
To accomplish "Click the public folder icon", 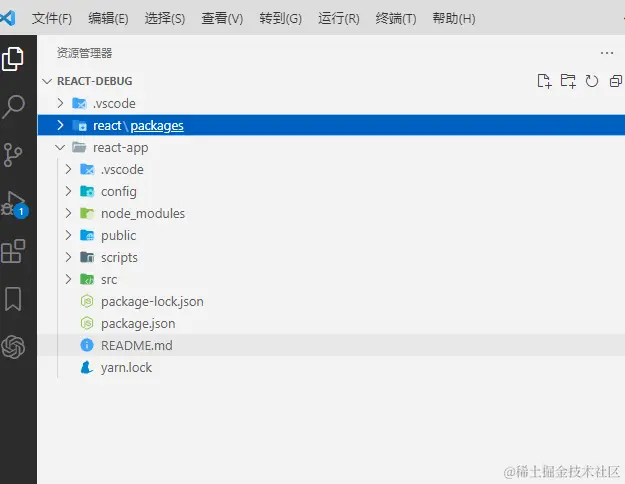I will [87, 235].
